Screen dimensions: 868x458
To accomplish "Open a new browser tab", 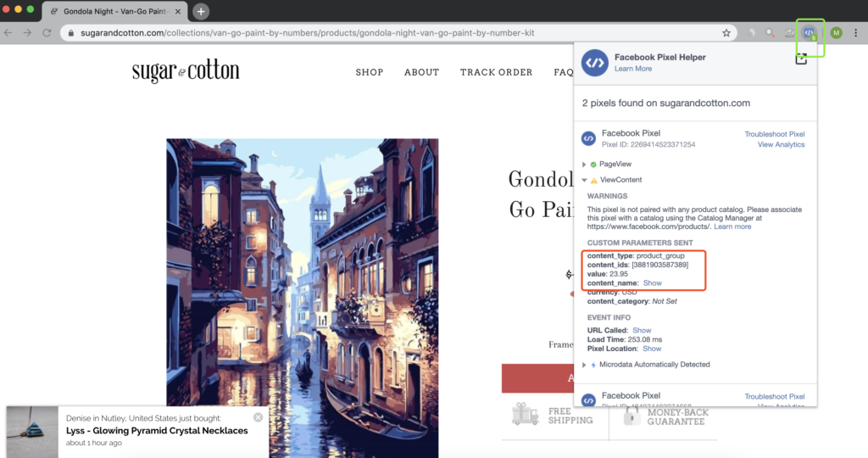I will point(201,11).
